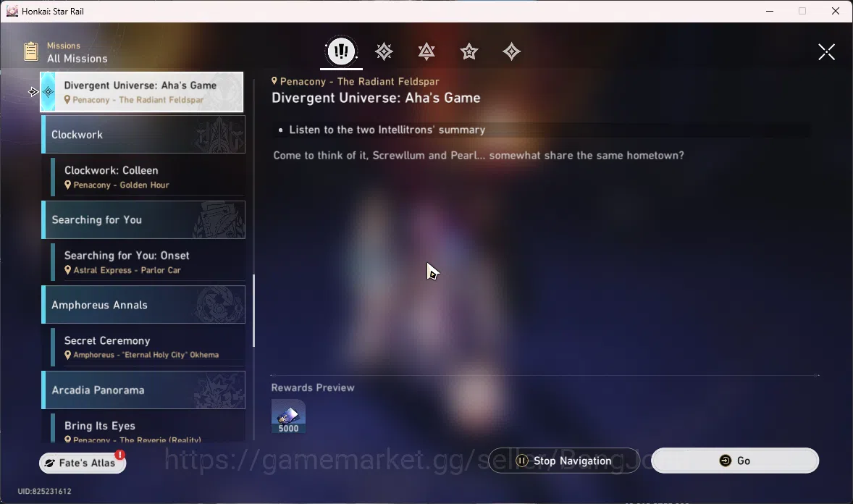Switch to the triangle mission category icon
Screen dimensions: 853x504
[426, 51]
